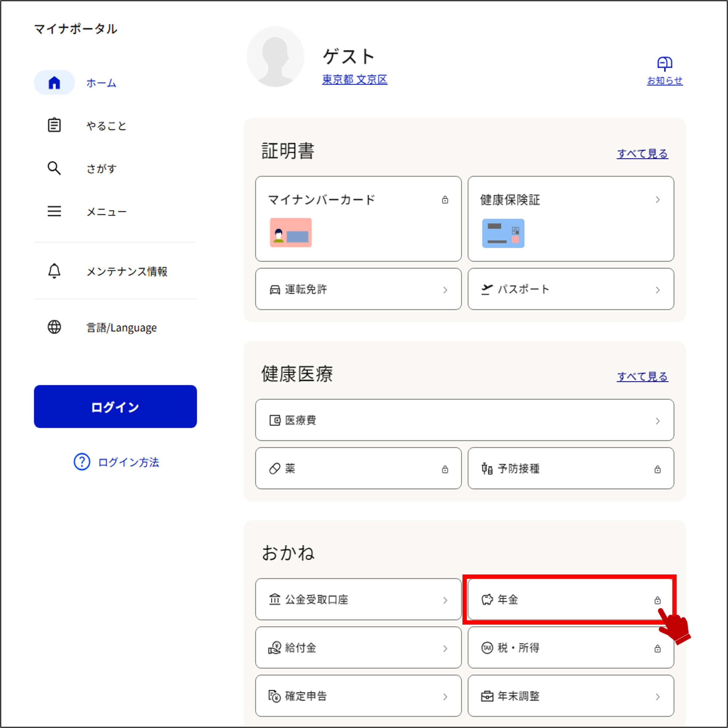The image size is (728, 728).
Task: Click the 医療費 label
Action: click(300, 420)
